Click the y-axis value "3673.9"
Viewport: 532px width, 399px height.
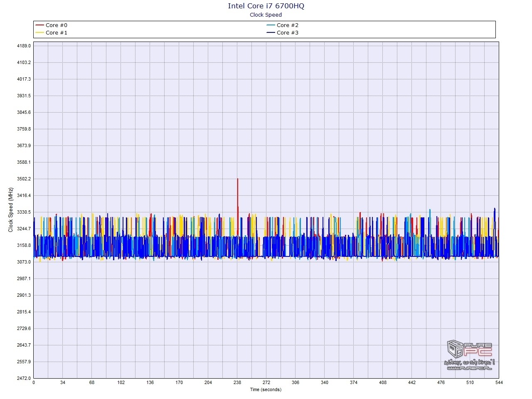[x=24, y=145]
